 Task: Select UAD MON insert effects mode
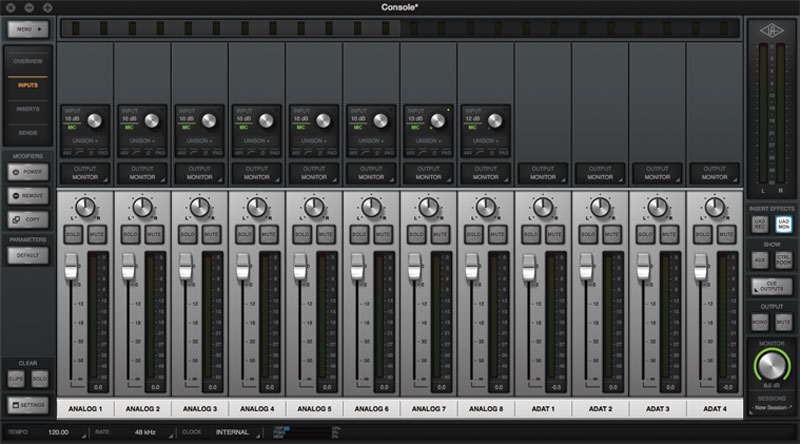point(784,224)
